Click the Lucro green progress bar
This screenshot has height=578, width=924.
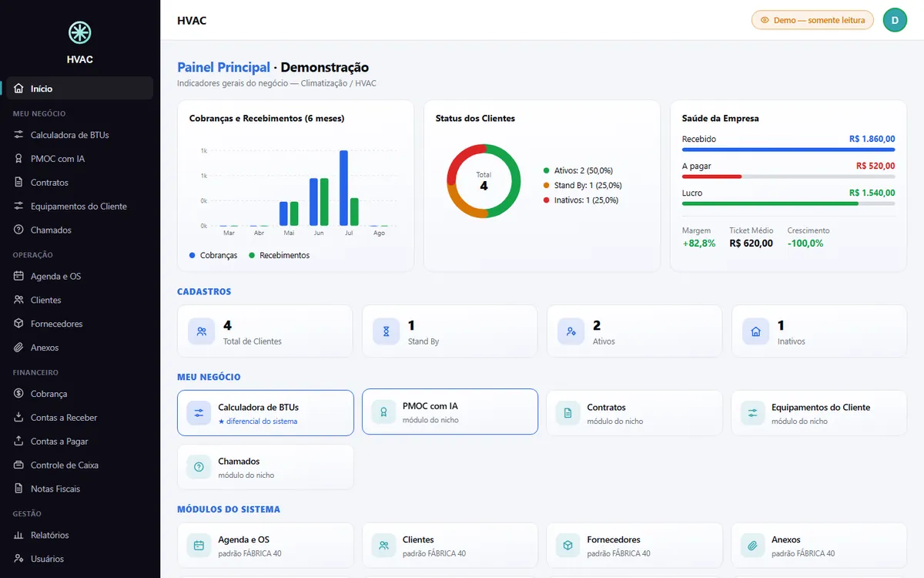tap(770, 203)
